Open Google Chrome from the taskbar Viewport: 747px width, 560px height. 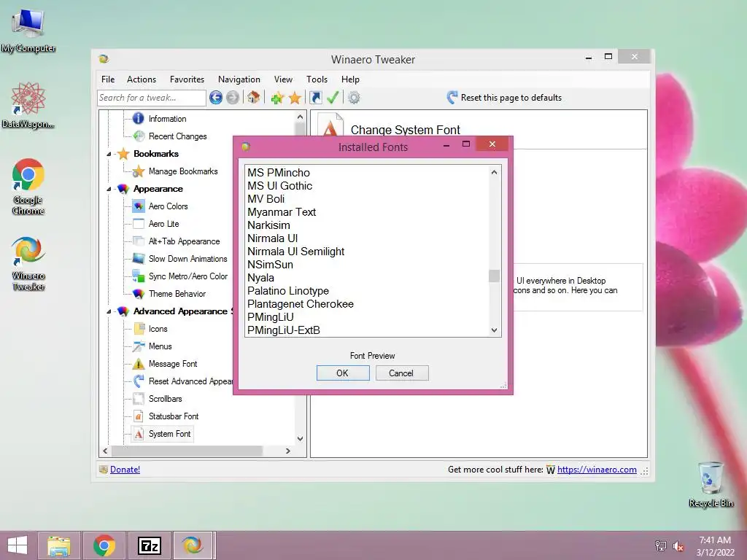pyautogui.click(x=104, y=545)
